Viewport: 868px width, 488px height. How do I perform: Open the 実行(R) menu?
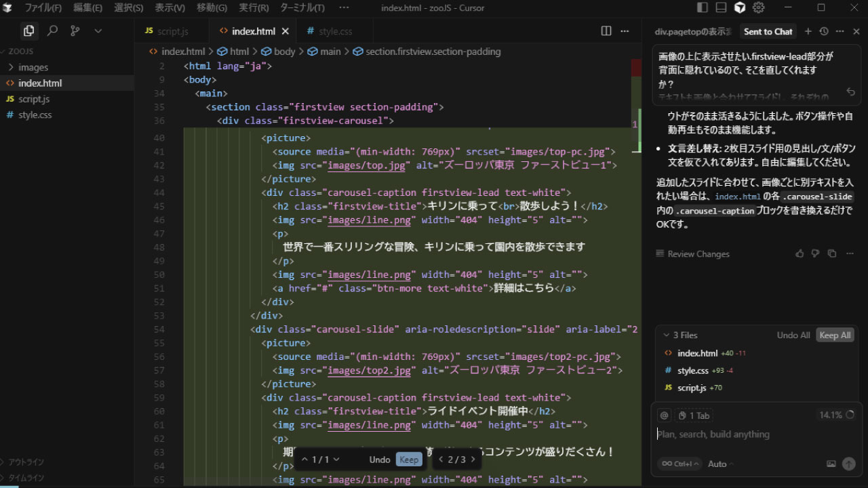click(254, 7)
